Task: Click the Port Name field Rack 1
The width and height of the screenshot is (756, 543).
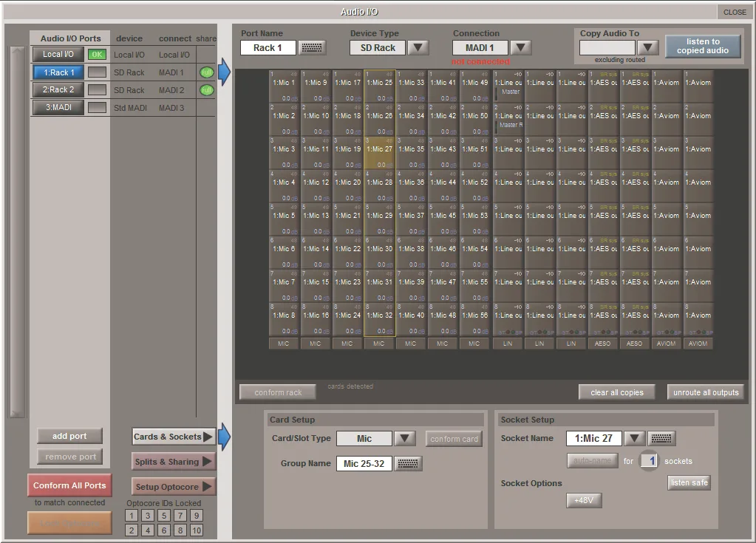Action: coord(268,48)
